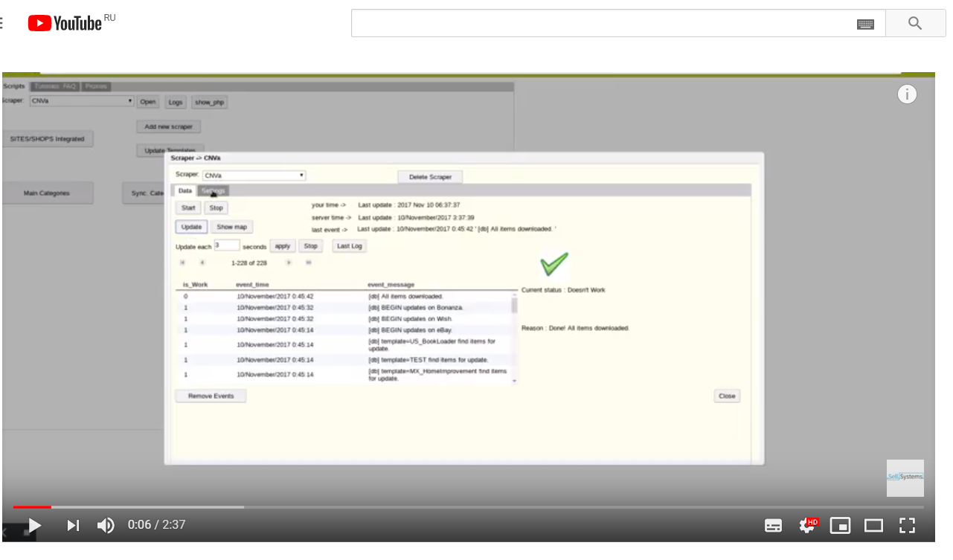Click the Update button
This screenshot has height=560, width=953.
tap(191, 227)
